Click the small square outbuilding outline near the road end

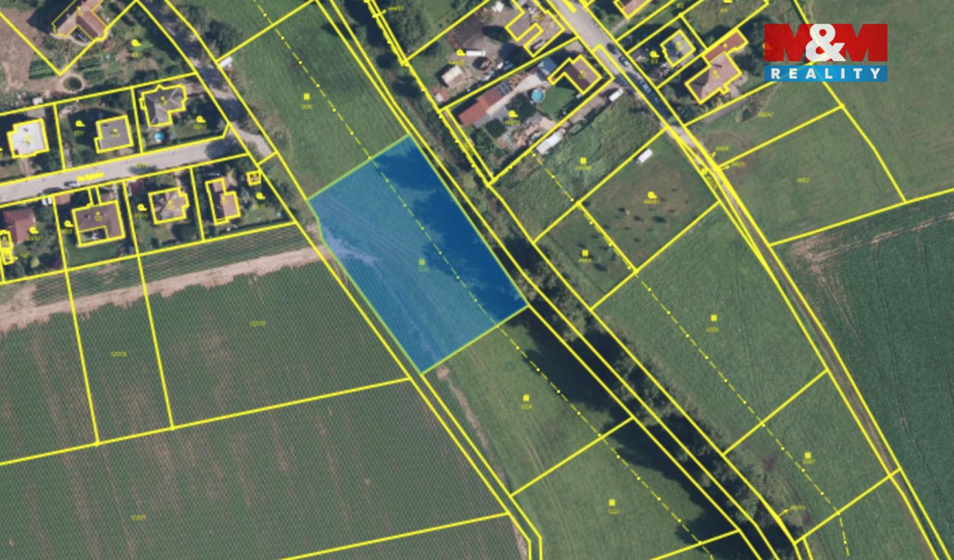(x=254, y=178)
